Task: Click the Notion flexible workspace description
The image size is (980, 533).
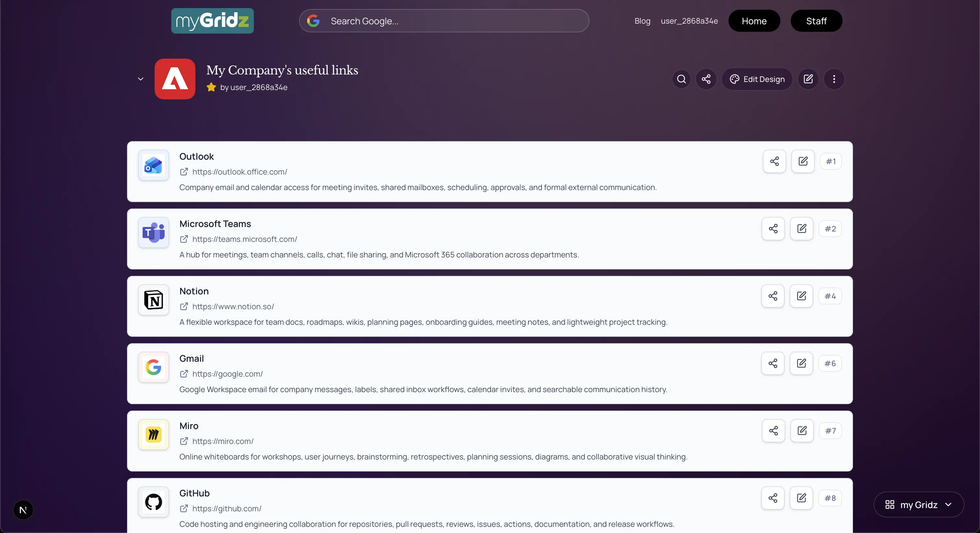Action: (423, 322)
